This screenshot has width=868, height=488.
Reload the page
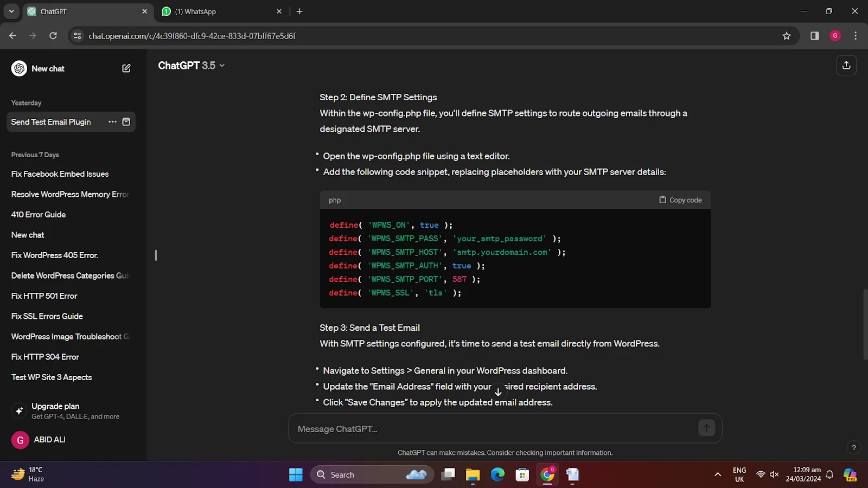pyautogui.click(x=53, y=36)
